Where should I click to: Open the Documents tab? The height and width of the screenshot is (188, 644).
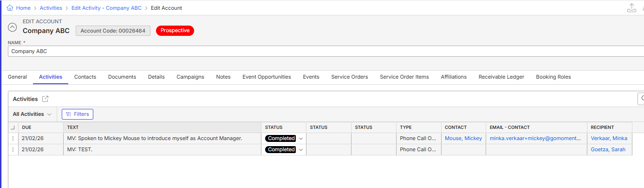[x=122, y=77]
